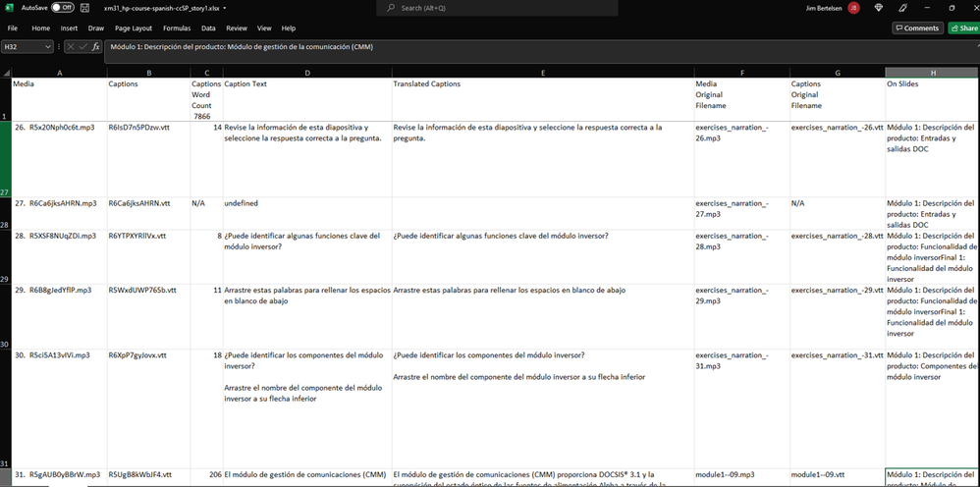Click cell '26. R5x20Nph0c6t.mp3'
The height and width of the screenshot is (487, 980).
tap(59, 159)
